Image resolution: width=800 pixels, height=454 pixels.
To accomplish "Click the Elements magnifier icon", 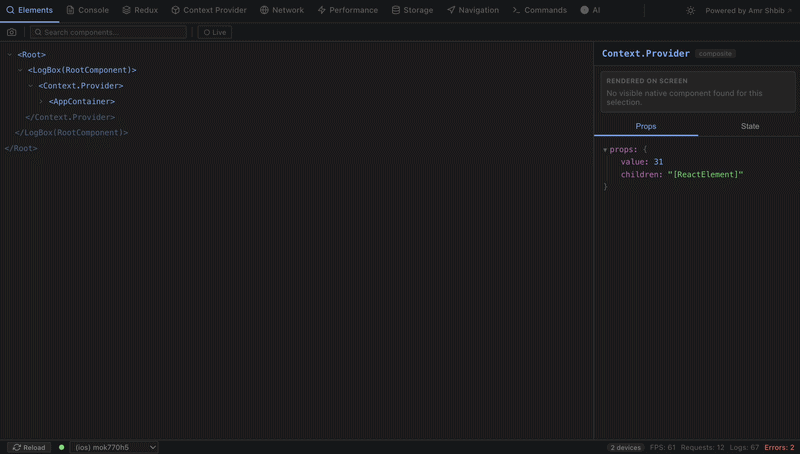I will coord(10,10).
